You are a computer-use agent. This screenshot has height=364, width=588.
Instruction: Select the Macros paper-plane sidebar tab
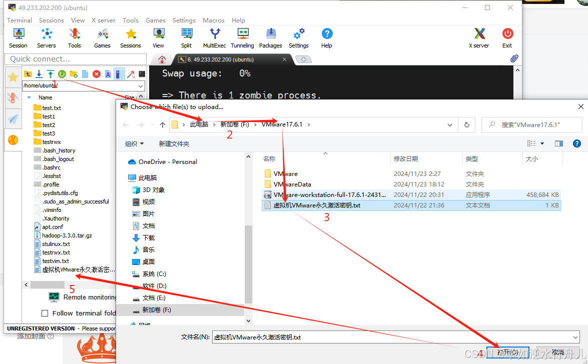(13, 119)
